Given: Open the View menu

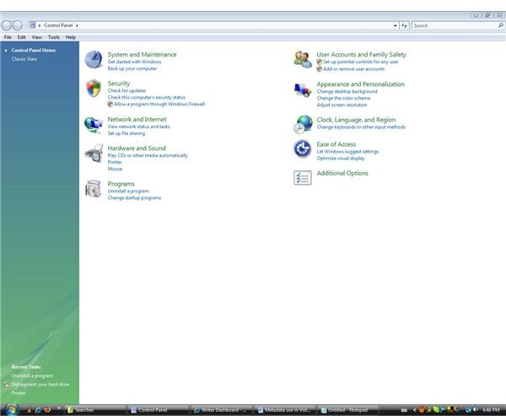Looking at the screenshot, I should click(37, 37).
